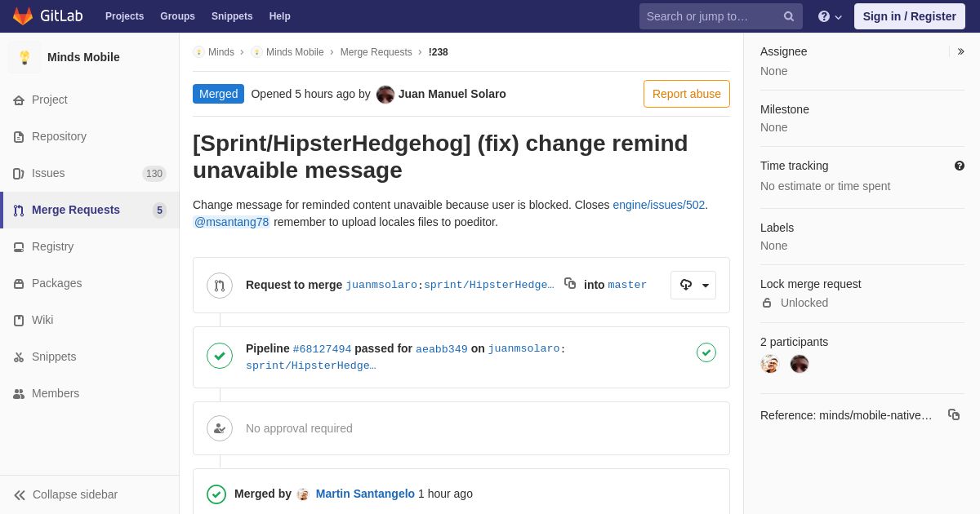This screenshot has height=514, width=980.
Task: Click the issues count badge 130
Action: [x=154, y=174]
